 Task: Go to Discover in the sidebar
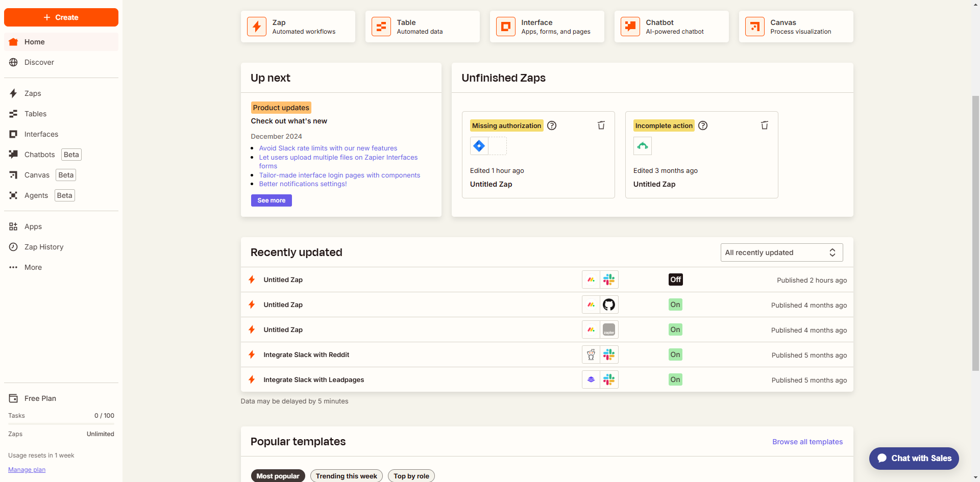coord(61,62)
